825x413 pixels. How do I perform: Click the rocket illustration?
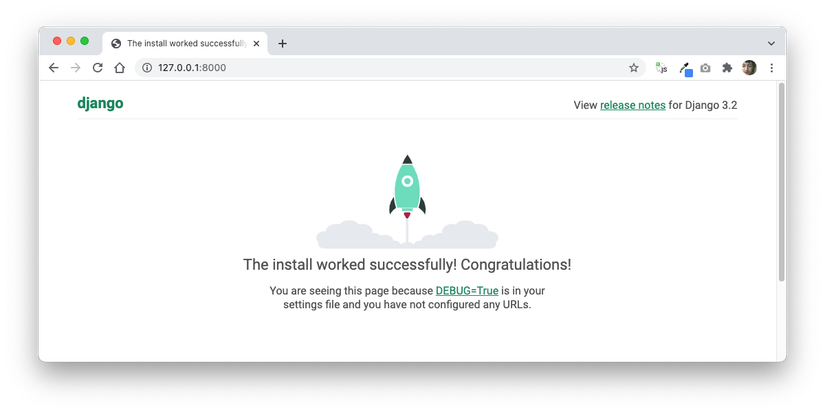coord(407,202)
